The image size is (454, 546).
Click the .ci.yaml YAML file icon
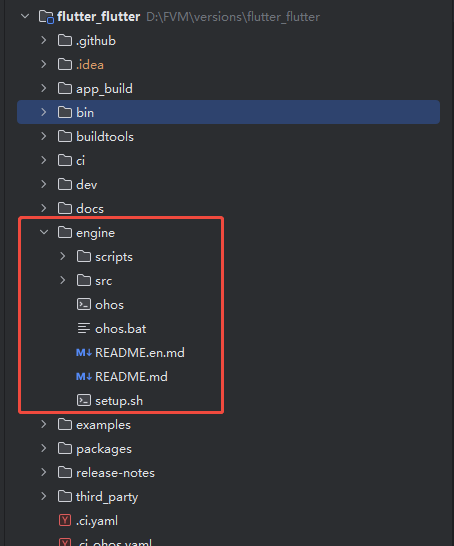65,521
